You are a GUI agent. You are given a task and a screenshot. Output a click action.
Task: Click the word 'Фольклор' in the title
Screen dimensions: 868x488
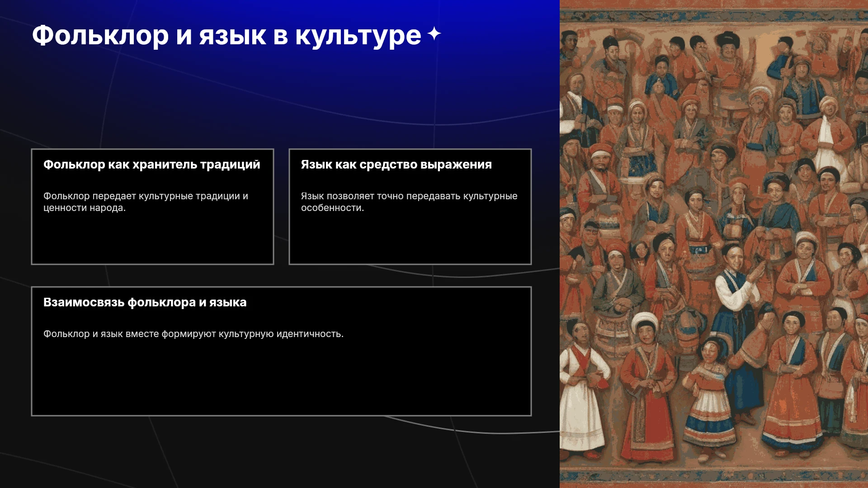[100, 36]
